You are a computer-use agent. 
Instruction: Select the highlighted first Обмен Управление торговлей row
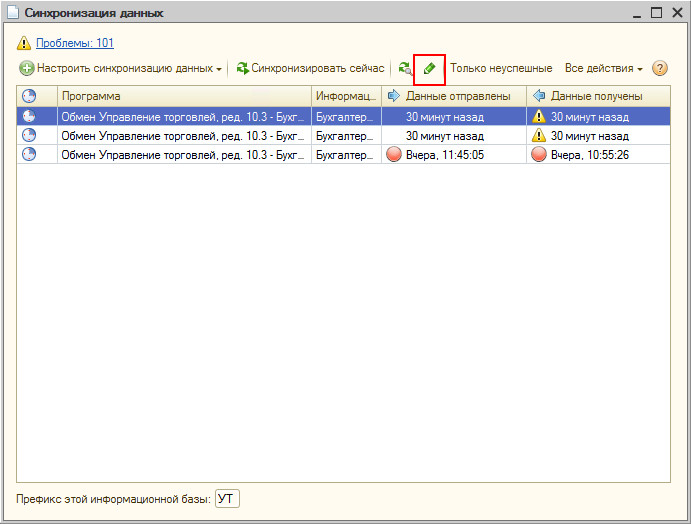pyautogui.click(x=343, y=116)
